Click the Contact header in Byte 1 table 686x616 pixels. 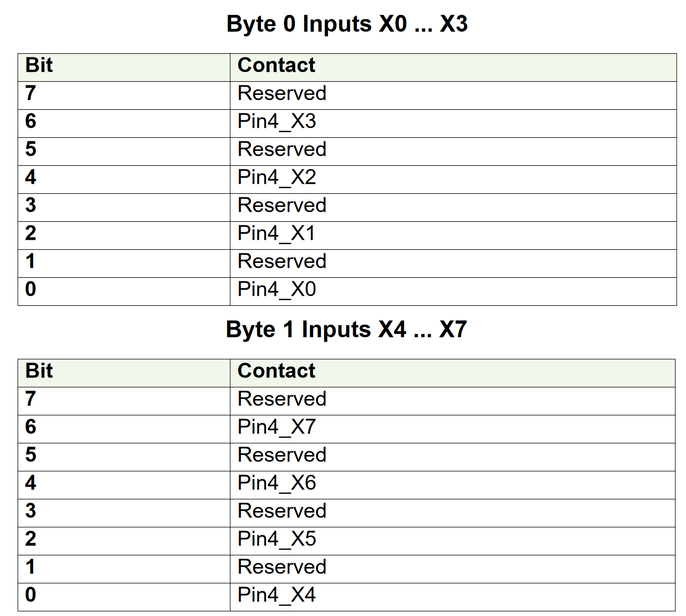coord(276,371)
